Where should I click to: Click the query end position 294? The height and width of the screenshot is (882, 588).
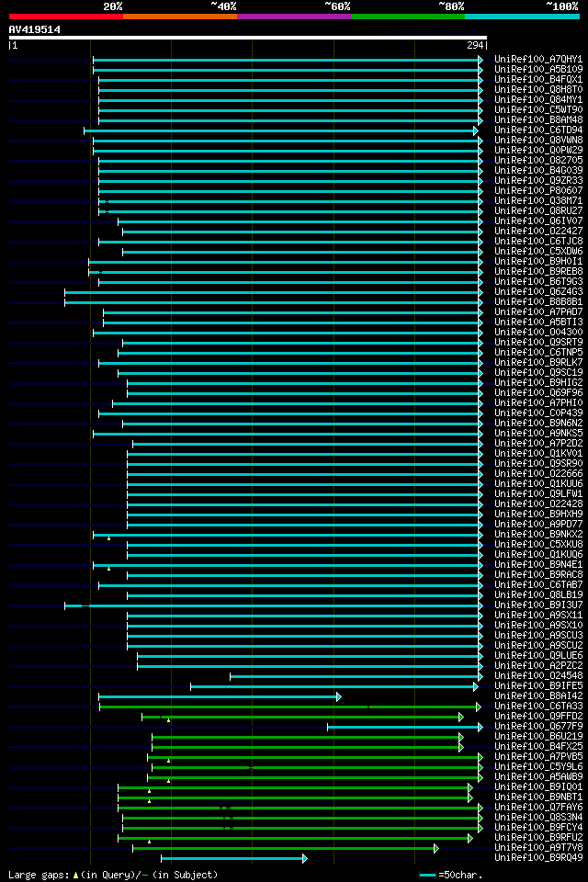pos(475,46)
